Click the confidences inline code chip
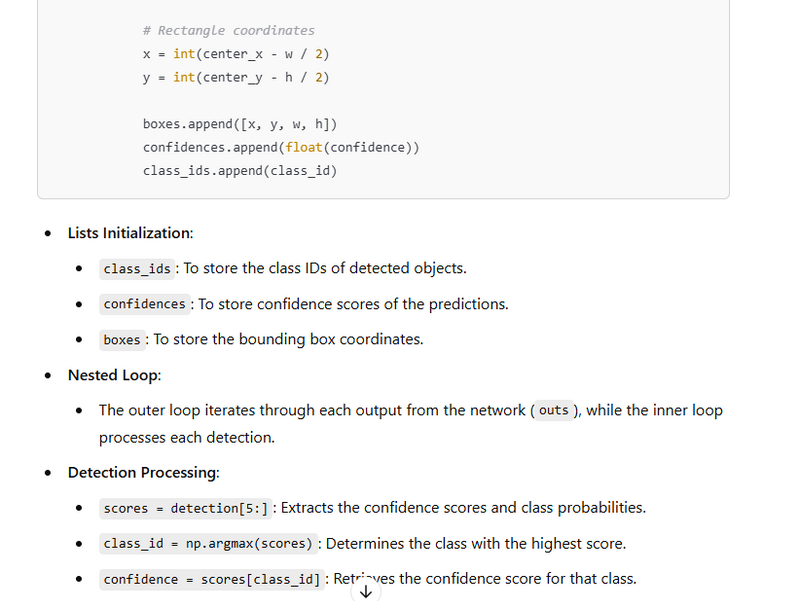The width and height of the screenshot is (800, 601). [x=144, y=304]
